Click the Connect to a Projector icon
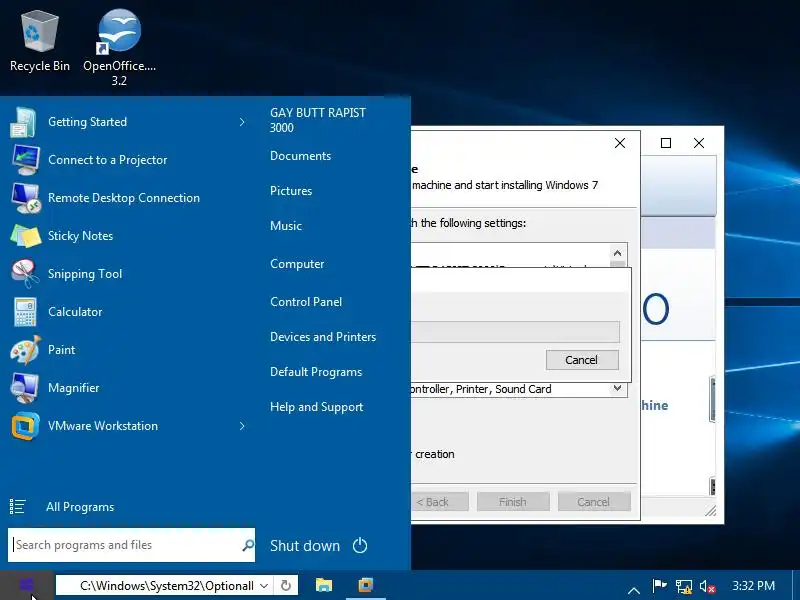This screenshot has height=600, width=800. [26, 160]
